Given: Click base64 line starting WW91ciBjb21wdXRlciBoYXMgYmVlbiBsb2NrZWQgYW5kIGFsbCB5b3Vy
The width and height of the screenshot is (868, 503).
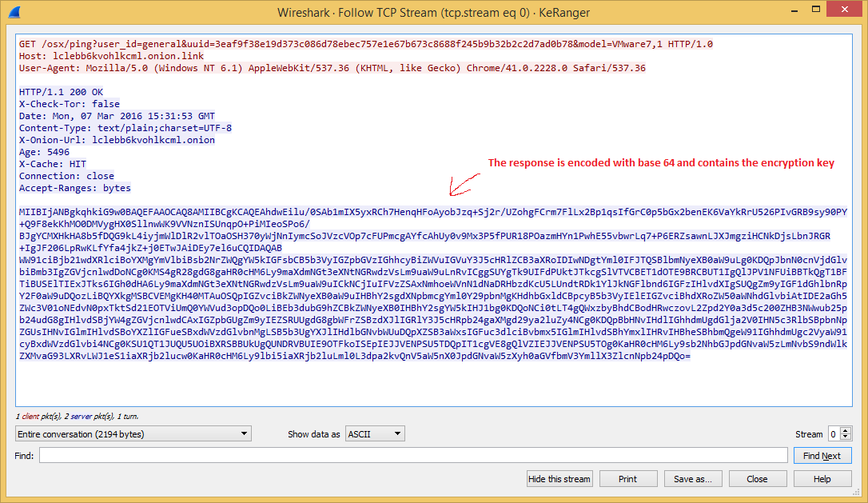Looking at the screenshot, I should coord(433,260).
